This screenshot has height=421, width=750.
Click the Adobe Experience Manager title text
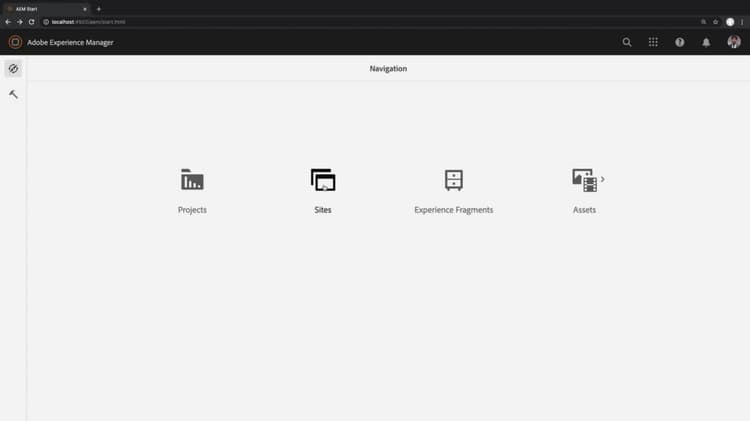[x=70, y=43]
